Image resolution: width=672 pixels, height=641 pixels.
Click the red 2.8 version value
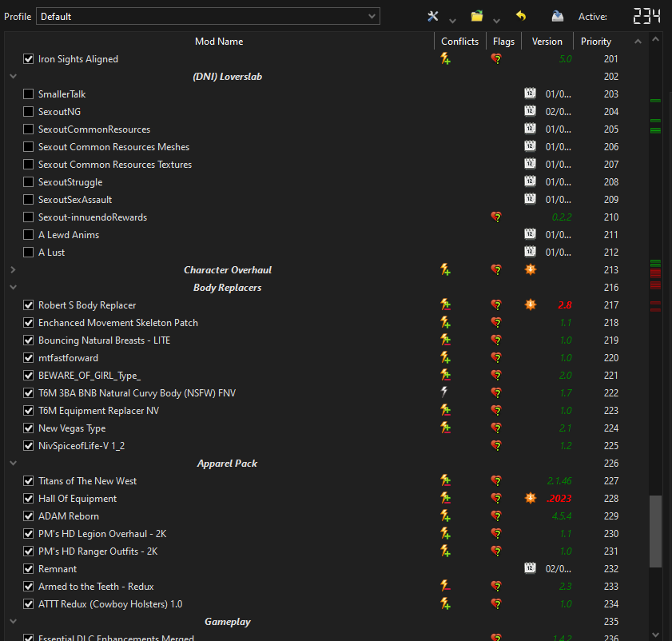[x=564, y=305]
